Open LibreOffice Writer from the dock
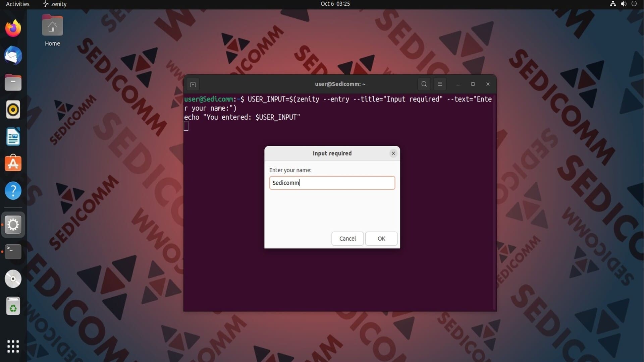 [x=13, y=137]
